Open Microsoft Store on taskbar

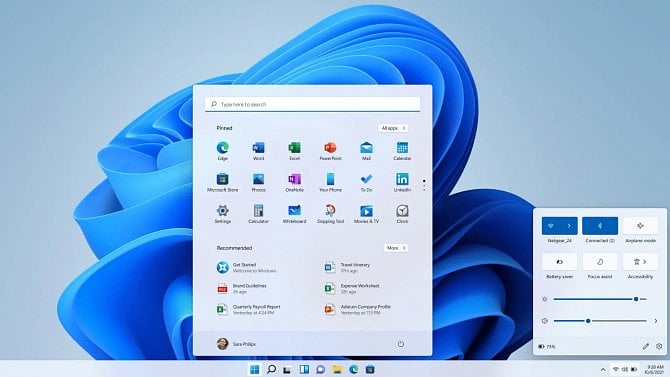coord(370,369)
